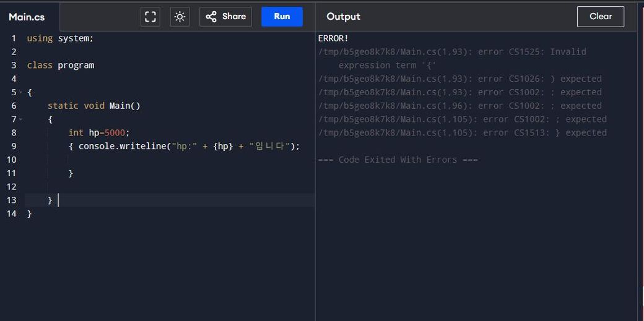644x321 pixels.
Task: Click line number 9 in the gutter
Action: (x=13, y=147)
